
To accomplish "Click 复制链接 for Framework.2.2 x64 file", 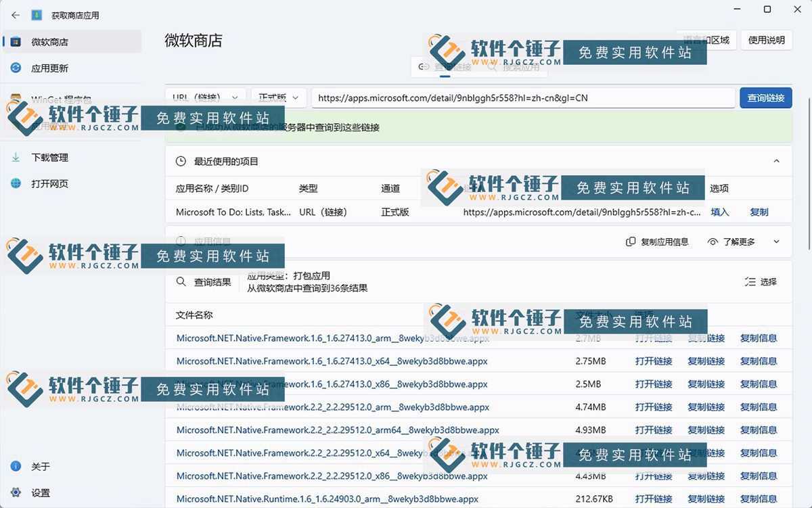I will click(706, 453).
